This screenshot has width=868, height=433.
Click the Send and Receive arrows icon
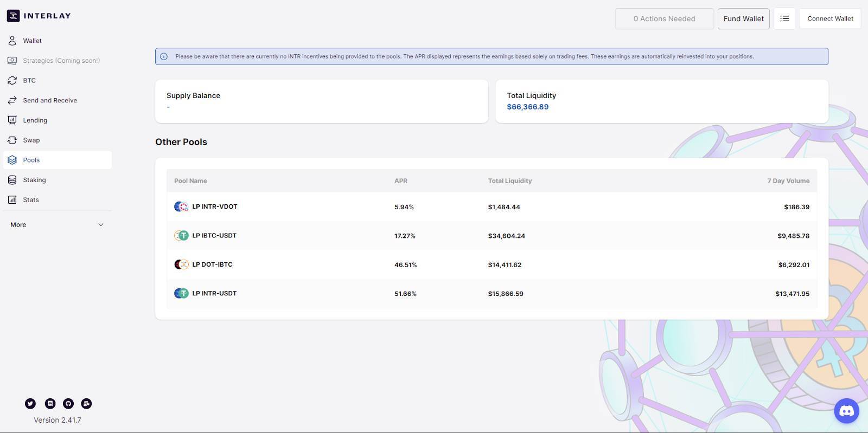(x=12, y=100)
